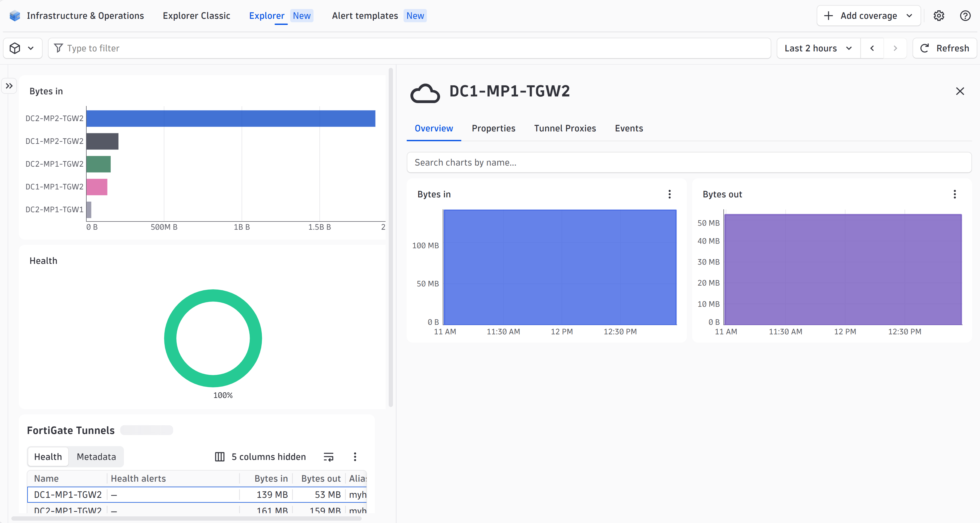Screen dimensions: 980x523
Task: Go to next time range arrow
Action: coord(895,48)
